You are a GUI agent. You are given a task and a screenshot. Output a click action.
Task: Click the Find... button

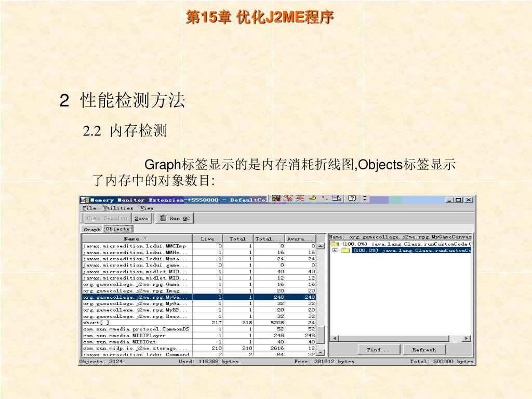[x=379, y=350]
